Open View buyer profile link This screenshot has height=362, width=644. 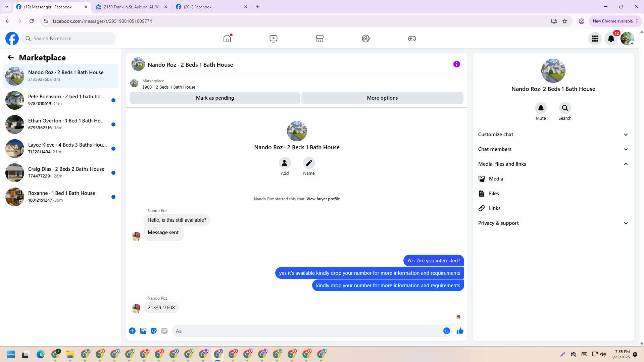coord(323,199)
